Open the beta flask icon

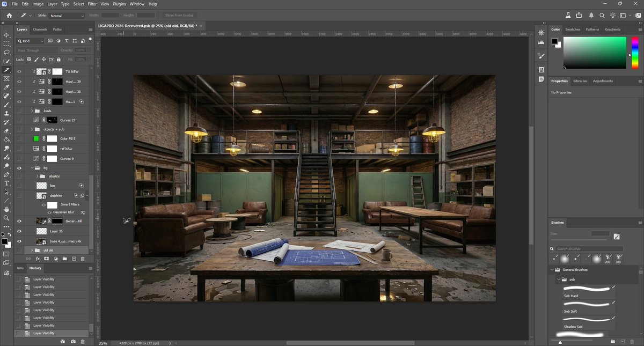[568, 16]
